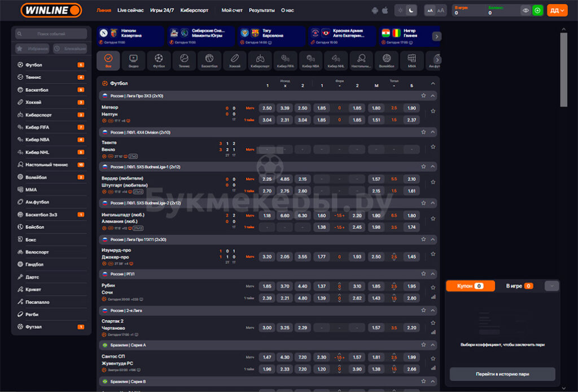Collapse the Россия | ЛФЛ 4X4 Division league chevron
Image resolution: width=578 pixels, height=392 pixels.
433,132
